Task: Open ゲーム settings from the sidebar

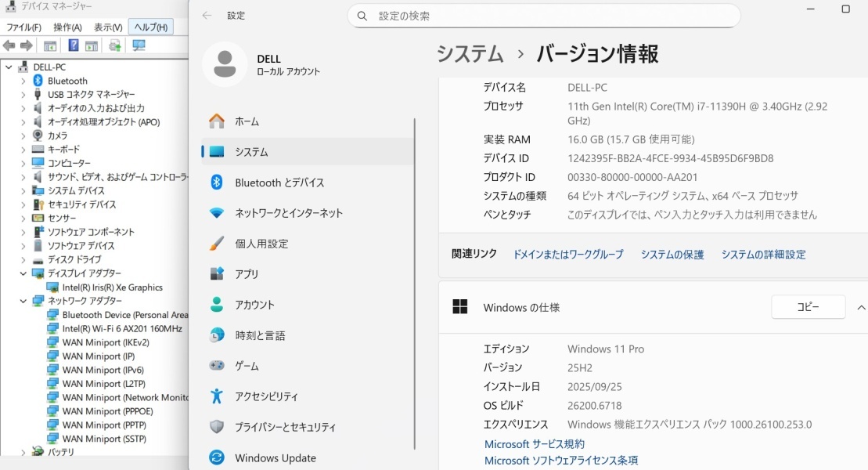Action: (x=249, y=366)
